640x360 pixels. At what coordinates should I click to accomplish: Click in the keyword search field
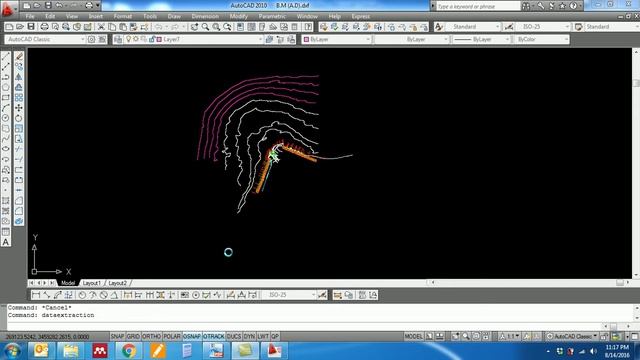coord(478,6)
